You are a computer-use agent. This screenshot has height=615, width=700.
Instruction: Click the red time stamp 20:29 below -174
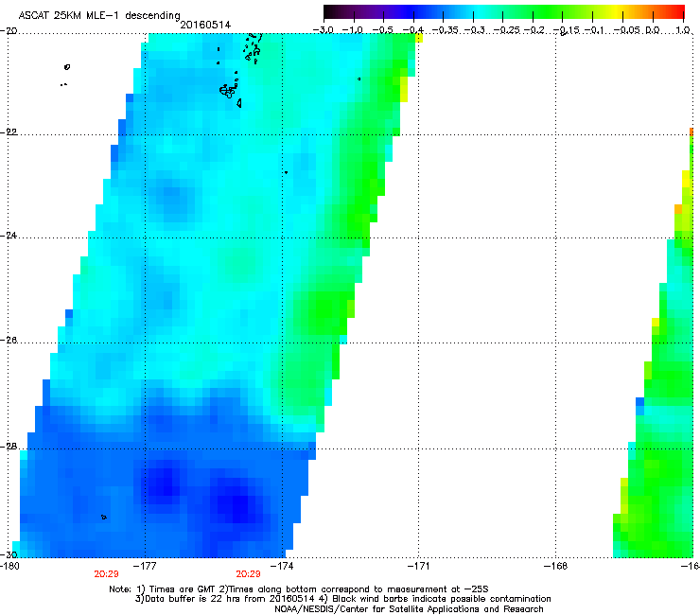[x=248, y=574]
